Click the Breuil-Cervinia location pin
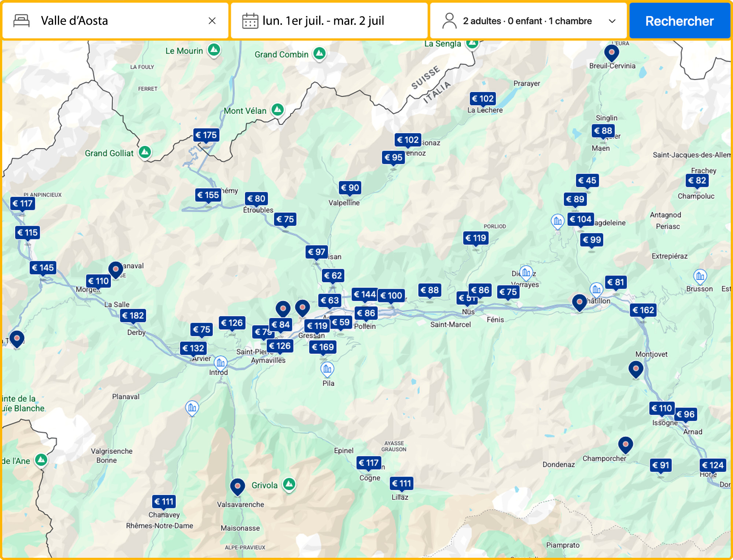The height and width of the screenshot is (560, 733). coord(611,53)
